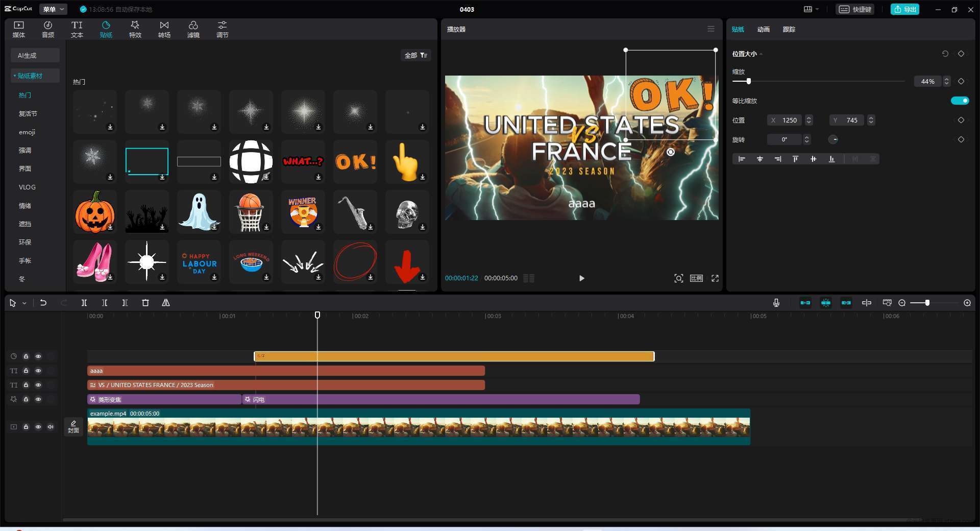Viewport: 980px width, 531px height.
Task: Open the 转场 transitions panel
Action: pyautogui.click(x=164, y=29)
